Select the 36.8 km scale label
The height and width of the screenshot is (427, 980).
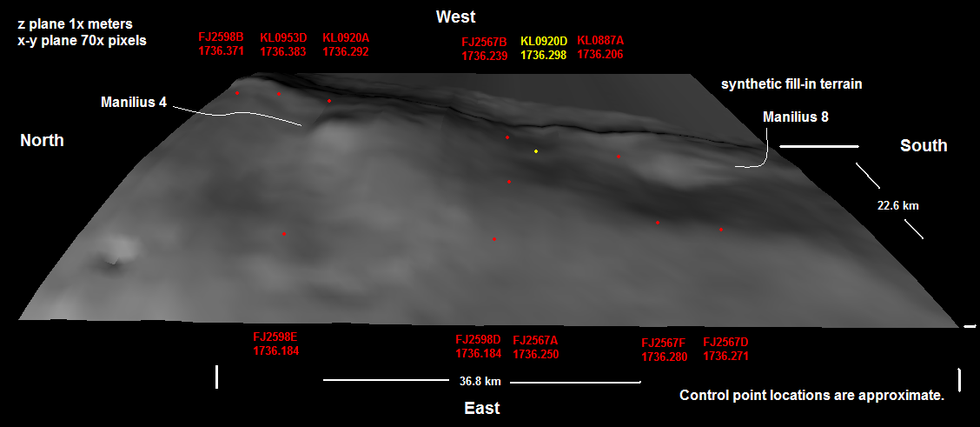tap(480, 381)
